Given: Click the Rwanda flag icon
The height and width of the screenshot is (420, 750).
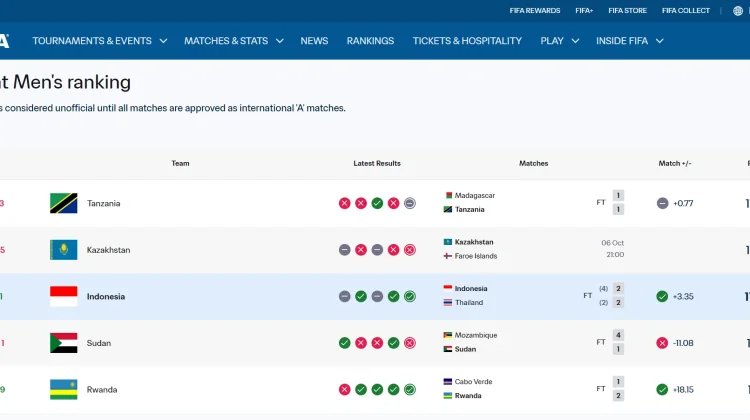Looking at the screenshot, I should (x=64, y=389).
